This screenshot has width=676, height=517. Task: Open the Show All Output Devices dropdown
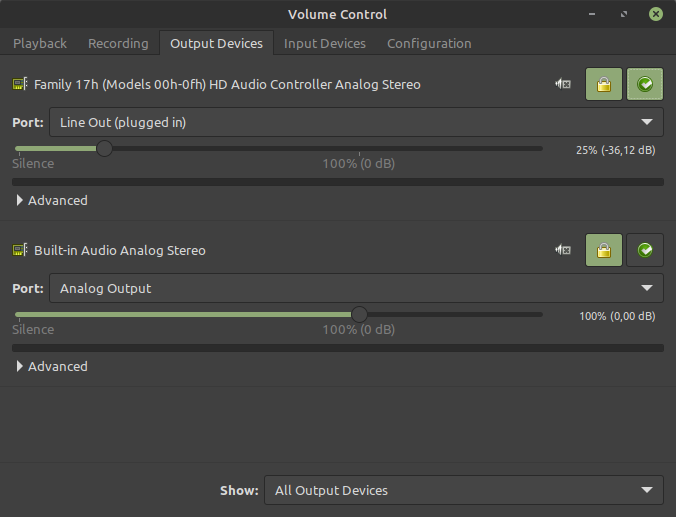pyautogui.click(x=463, y=490)
